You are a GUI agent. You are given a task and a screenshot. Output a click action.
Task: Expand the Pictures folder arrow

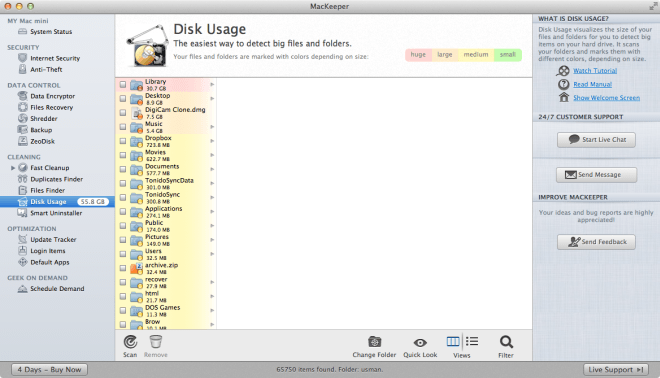tap(212, 240)
